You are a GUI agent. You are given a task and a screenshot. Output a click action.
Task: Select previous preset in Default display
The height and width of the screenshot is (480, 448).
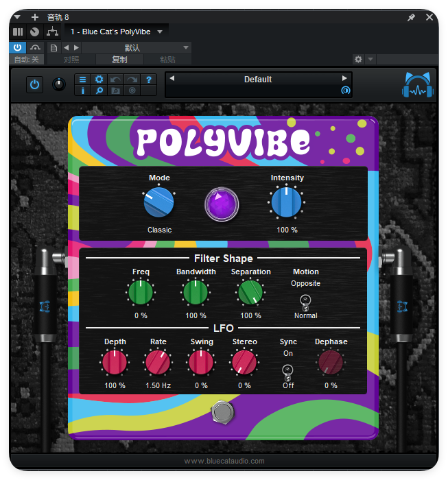(x=172, y=78)
